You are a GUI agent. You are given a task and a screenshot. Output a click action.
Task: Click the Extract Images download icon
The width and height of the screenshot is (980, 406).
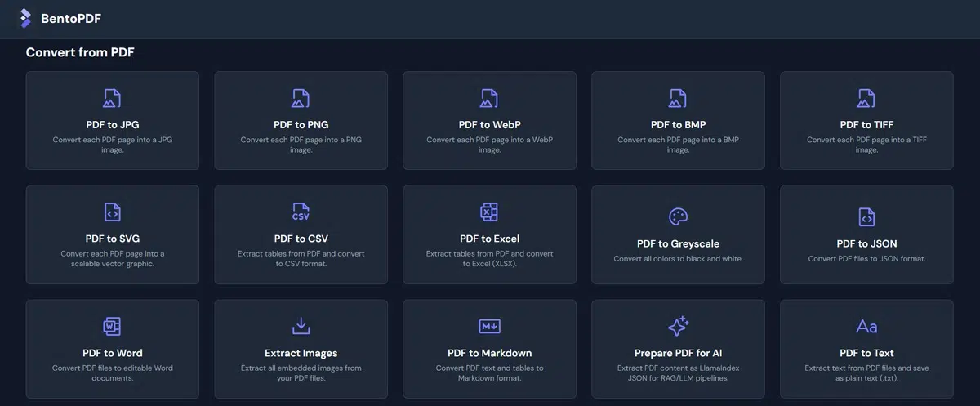coord(301,327)
